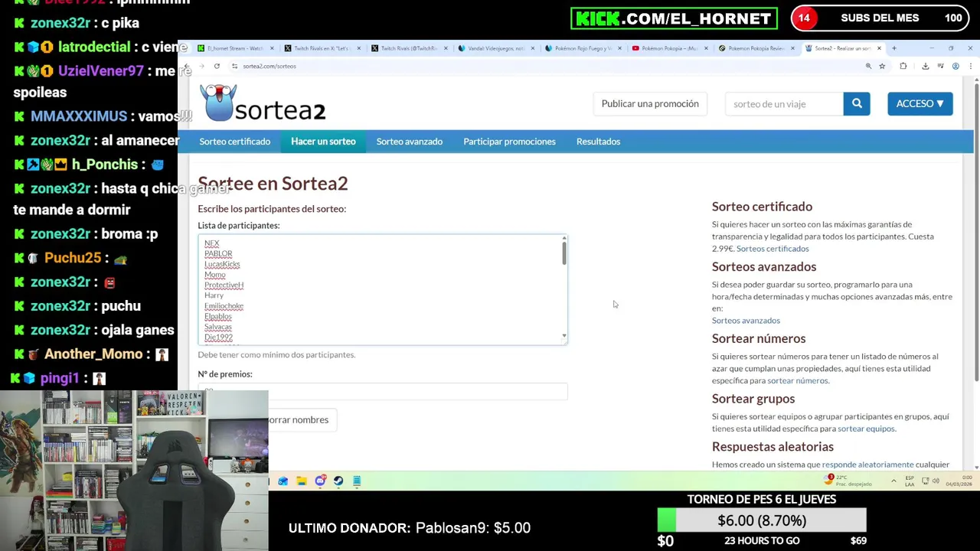
Task: Open the notepad app in the taskbar
Action: point(357,481)
